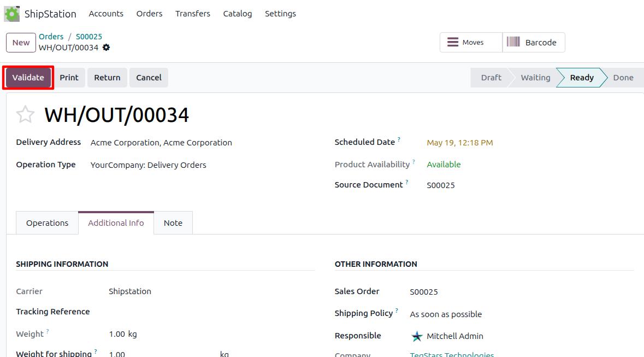
Task: Select the Additional Info tab
Action: [x=116, y=223]
